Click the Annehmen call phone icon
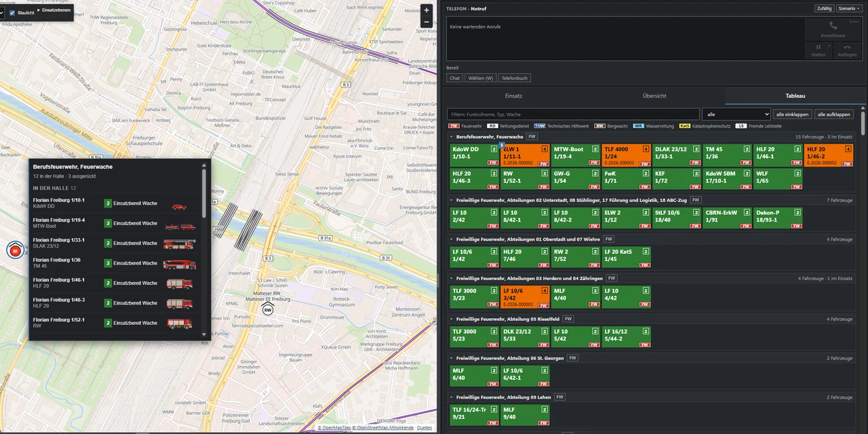This screenshot has height=434, width=868. coord(833,26)
